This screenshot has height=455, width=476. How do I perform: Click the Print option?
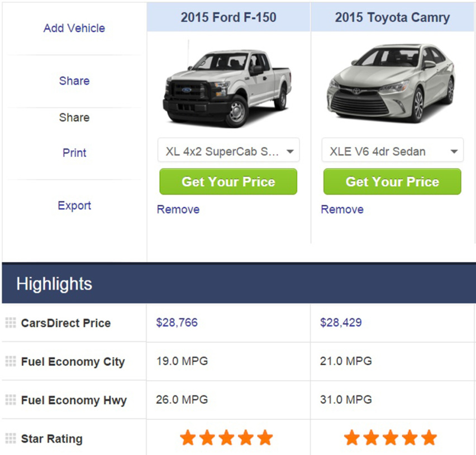pyautogui.click(x=74, y=152)
